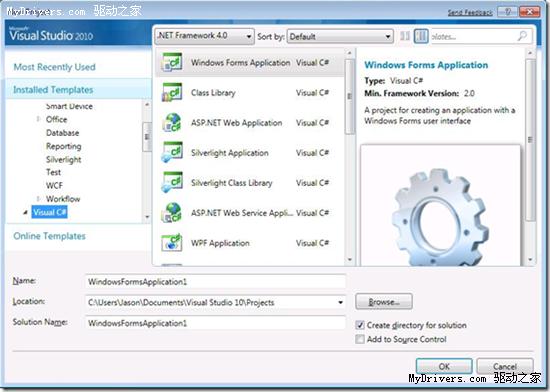Open Online Templates section
This screenshot has width=550, height=392.
pyautogui.click(x=49, y=236)
